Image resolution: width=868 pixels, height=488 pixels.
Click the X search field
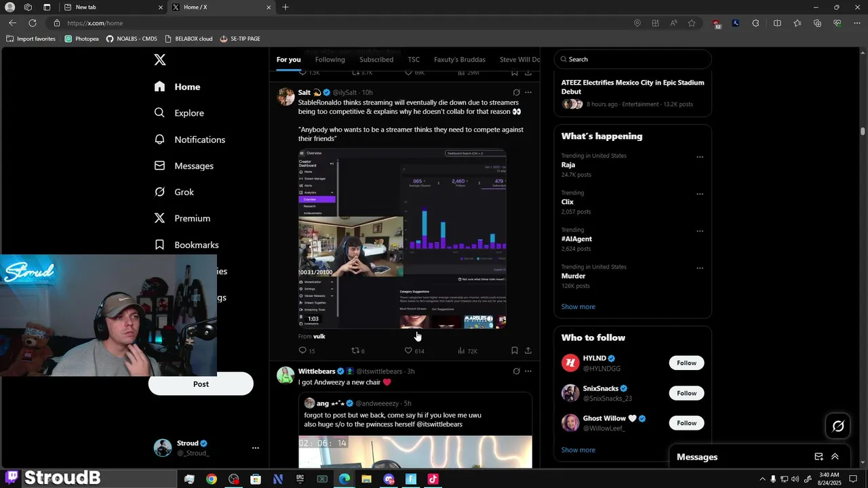tap(633, 59)
